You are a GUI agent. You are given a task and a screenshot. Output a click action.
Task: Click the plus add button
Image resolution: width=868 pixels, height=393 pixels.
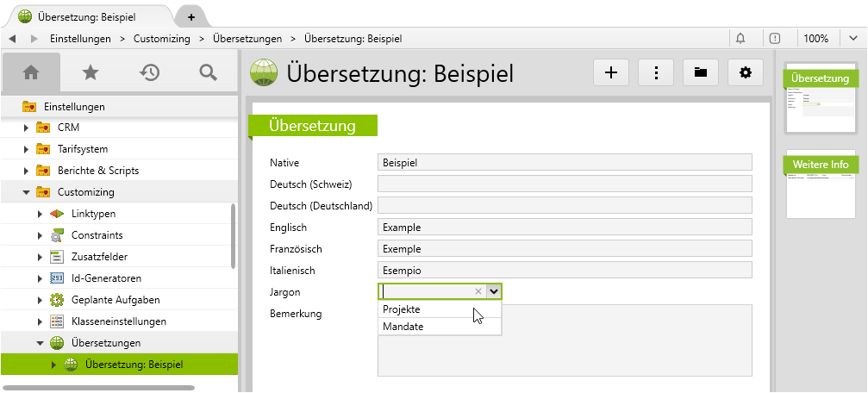click(611, 73)
